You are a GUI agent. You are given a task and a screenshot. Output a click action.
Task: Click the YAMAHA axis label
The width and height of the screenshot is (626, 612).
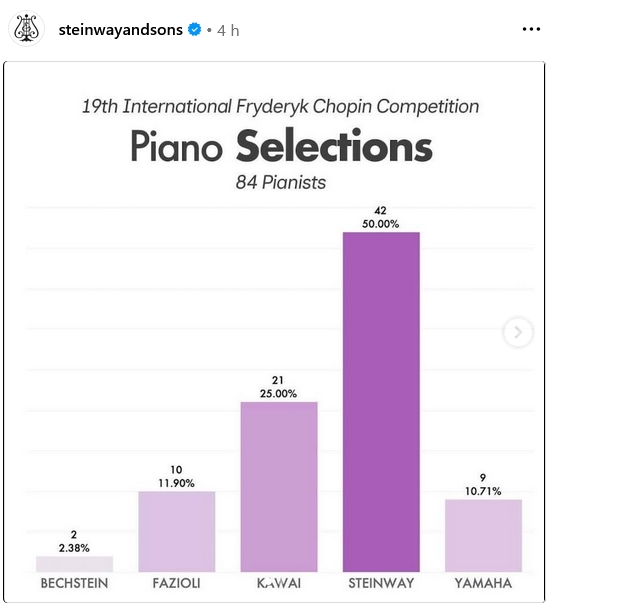483,583
